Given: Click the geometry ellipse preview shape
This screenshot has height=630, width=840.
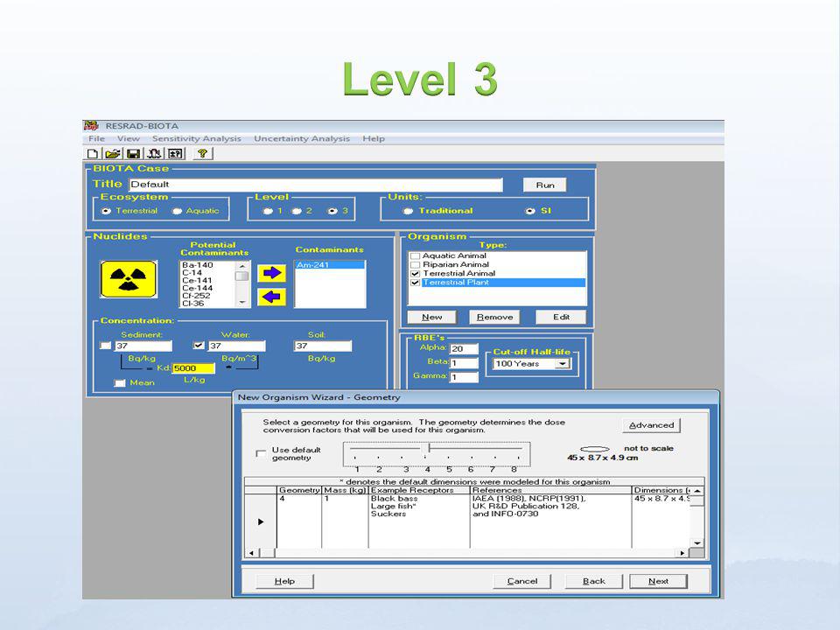Looking at the screenshot, I should [595, 449].
